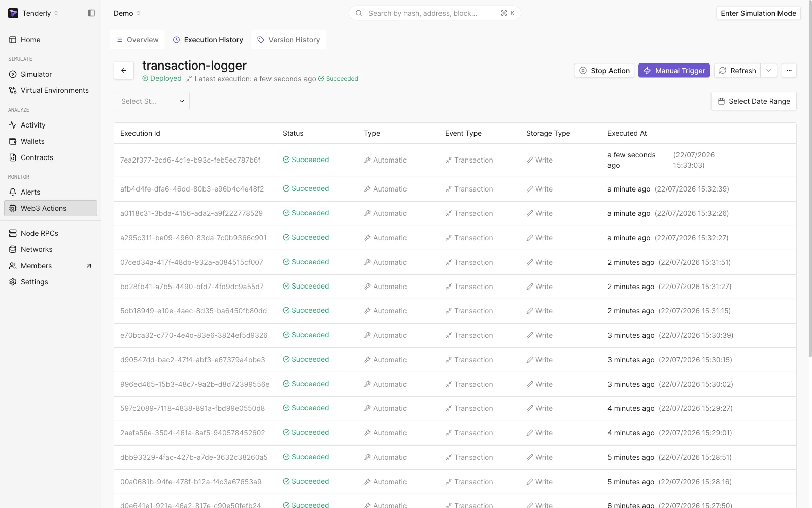Switch to Version History tab
This screenshot has height=508, width=812.
[x=289, y=40]
